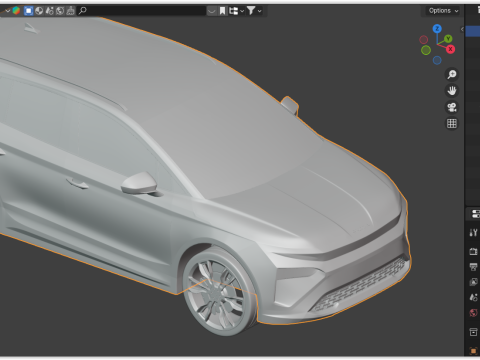This screenshot has height=360, width=480.
Task: Click the bookmark icon in the header
Action: (222, 11)
